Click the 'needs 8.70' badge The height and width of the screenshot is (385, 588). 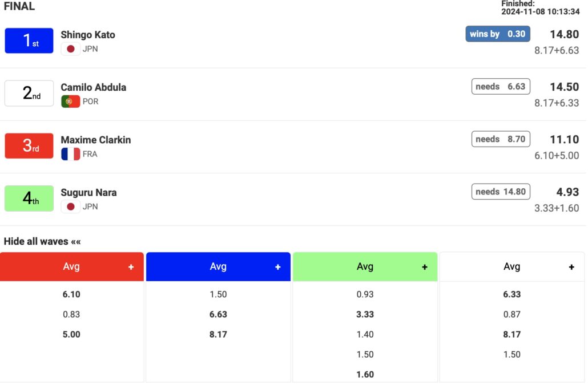click(x=501, y=139)
